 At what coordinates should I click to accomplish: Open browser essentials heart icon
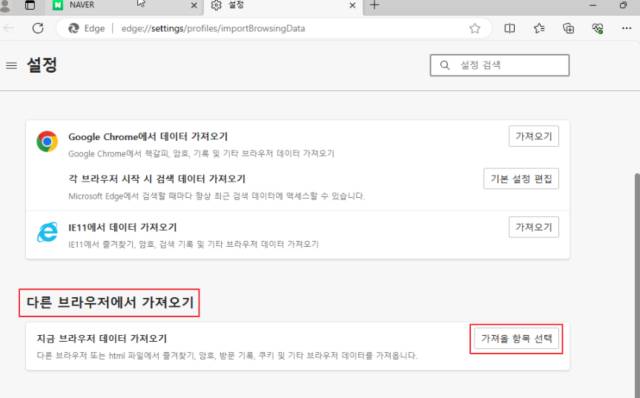[598, 28]
